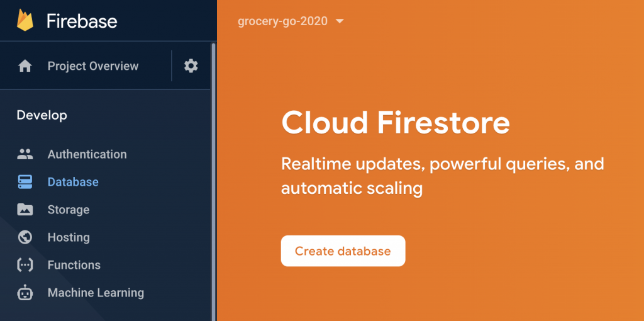Click the Storage image icon

[x=25, y=210]
